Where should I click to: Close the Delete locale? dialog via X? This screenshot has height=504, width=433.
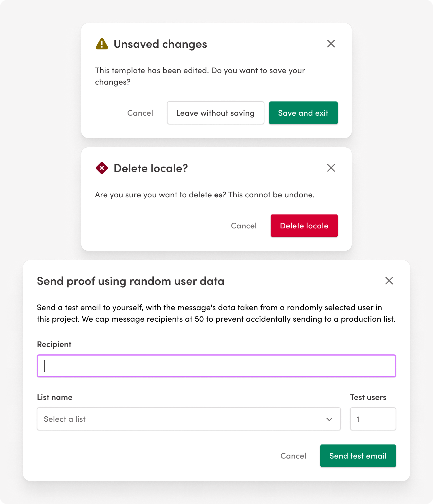pyautogui.click(x=331, y=168)
